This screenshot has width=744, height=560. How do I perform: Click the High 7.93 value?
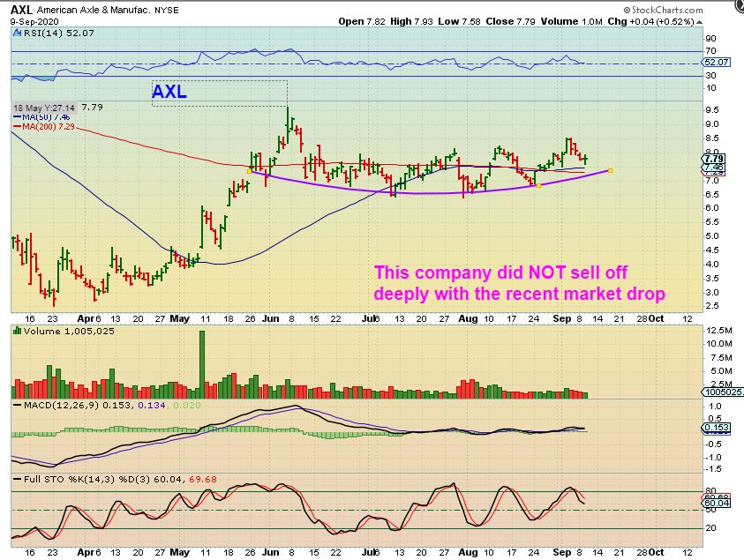point(411,21)
